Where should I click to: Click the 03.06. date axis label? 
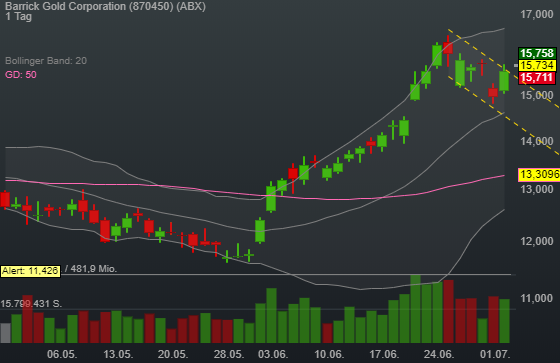pos(273,354)
